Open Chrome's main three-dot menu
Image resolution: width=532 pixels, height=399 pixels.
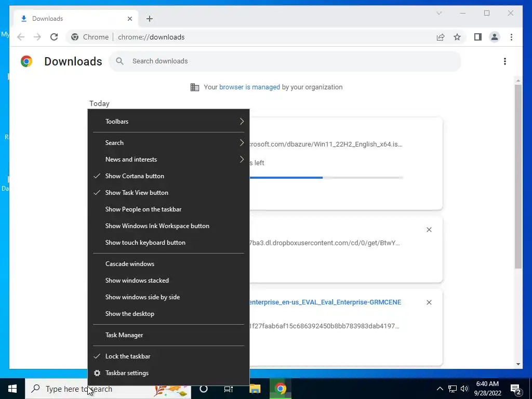(x=511, y=37)
